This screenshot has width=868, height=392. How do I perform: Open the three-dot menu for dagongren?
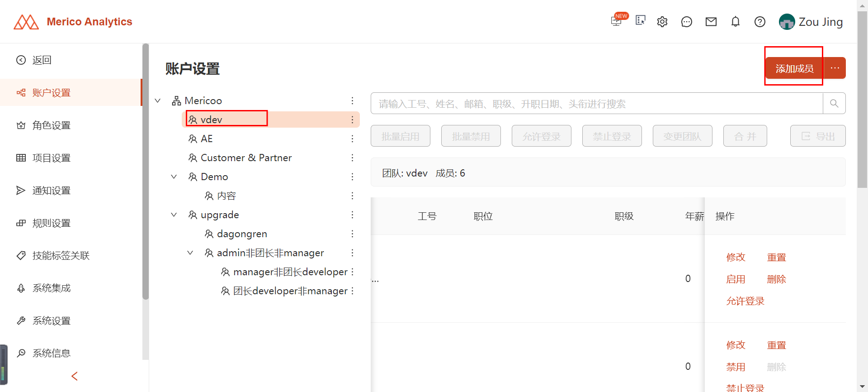point(352,234)
